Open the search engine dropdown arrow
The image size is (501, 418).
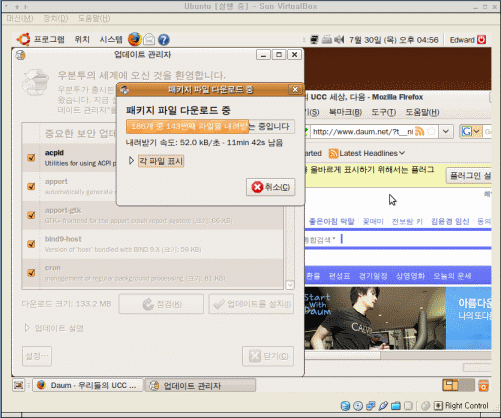(477, 131)
